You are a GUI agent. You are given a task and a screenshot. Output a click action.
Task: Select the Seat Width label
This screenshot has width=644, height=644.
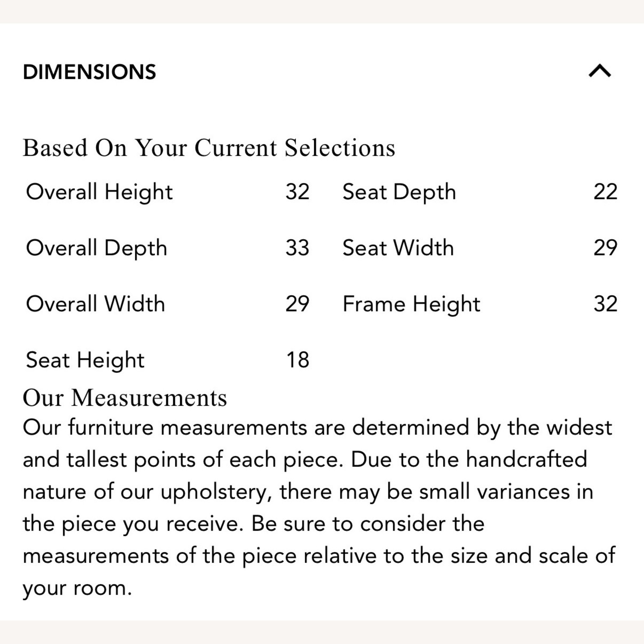(x=398, y=248)
